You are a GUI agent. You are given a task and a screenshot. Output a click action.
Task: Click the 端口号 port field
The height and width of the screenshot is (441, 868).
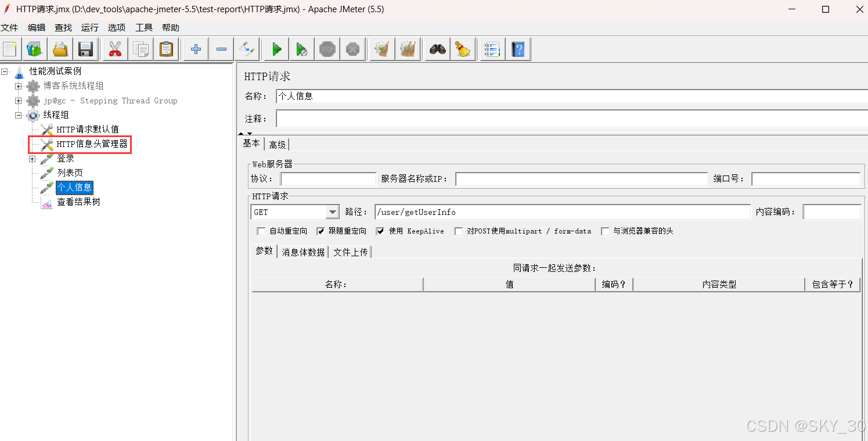[x=806, y=179]
